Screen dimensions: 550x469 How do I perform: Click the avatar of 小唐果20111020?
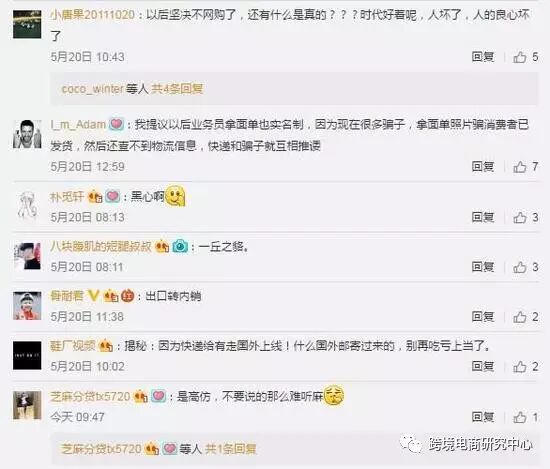pos(27,24)
